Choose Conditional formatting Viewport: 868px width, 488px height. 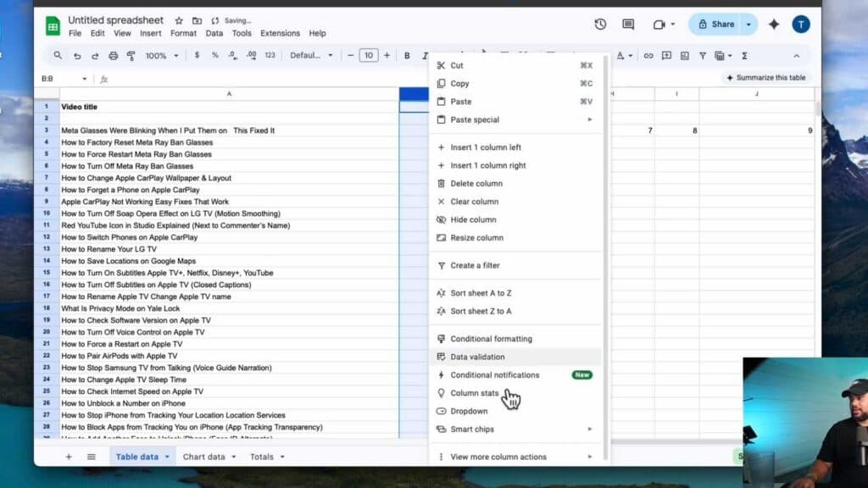(515, 339)
